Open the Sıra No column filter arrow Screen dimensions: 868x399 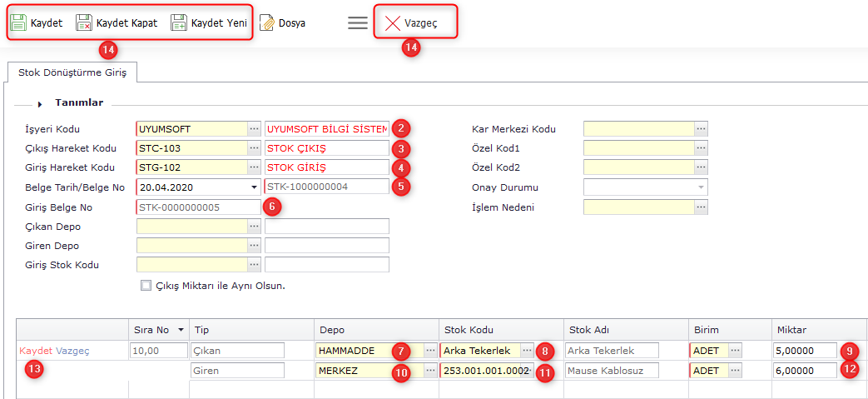click(181, 329)
